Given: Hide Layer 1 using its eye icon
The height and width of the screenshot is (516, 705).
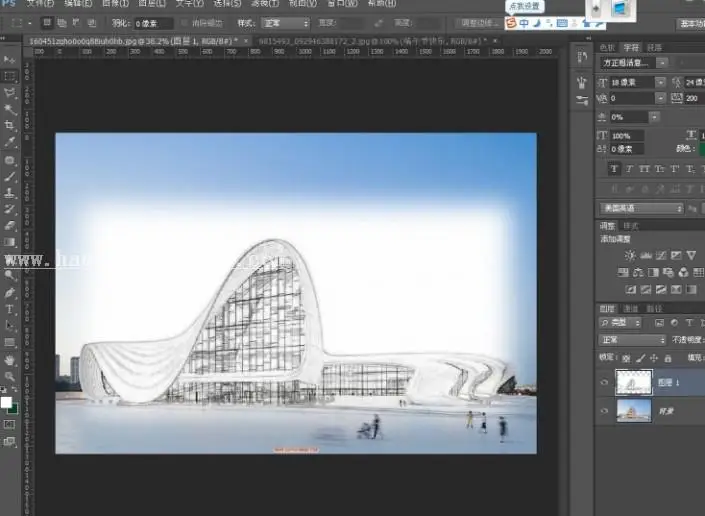Looking at the screenshot, I should [x=604, y=383].
